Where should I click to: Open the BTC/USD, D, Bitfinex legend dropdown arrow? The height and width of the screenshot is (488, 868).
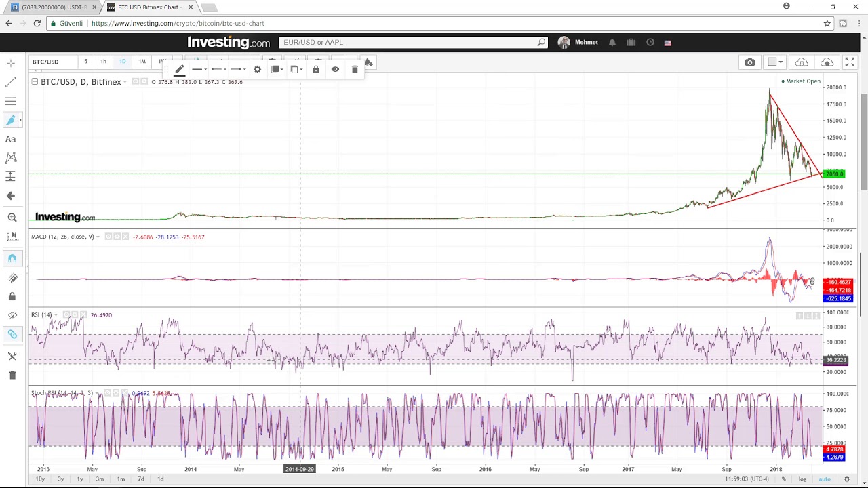coord(125,82)
